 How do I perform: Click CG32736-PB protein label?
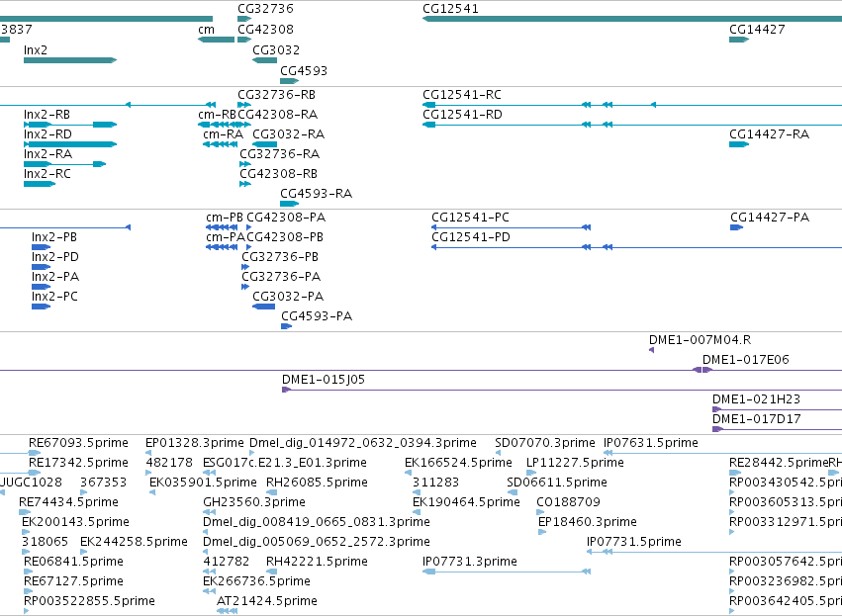pyautogui.click(x=280, y=257)
